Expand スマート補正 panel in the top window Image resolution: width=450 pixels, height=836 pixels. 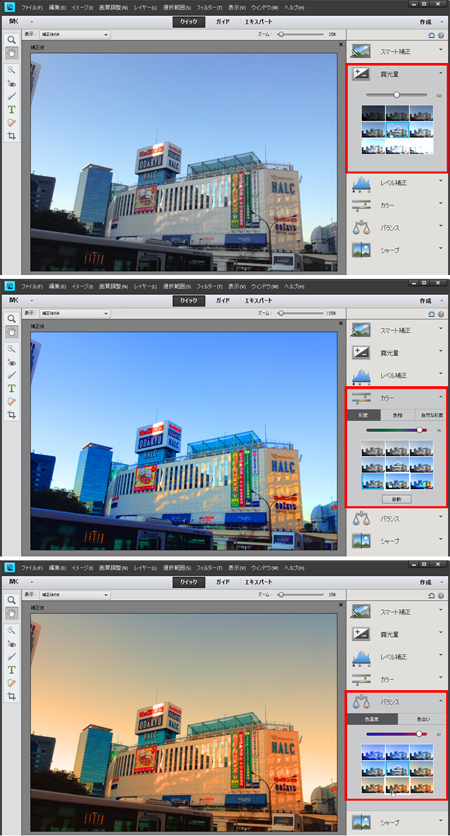coord(441,49)
